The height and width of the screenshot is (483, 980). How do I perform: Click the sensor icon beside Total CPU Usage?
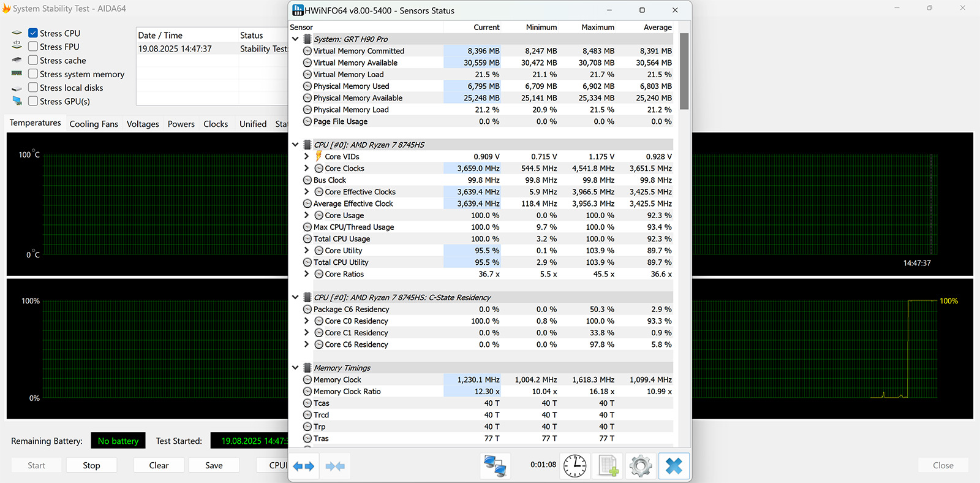click(x=307, y=239)
